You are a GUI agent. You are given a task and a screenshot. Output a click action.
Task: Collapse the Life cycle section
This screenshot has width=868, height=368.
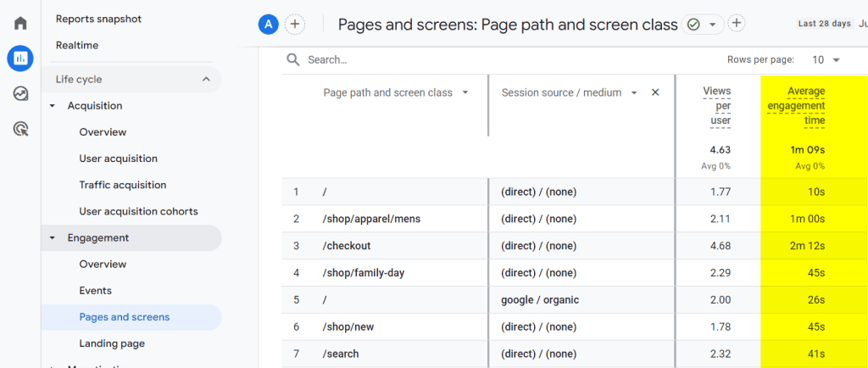point(206,79)
